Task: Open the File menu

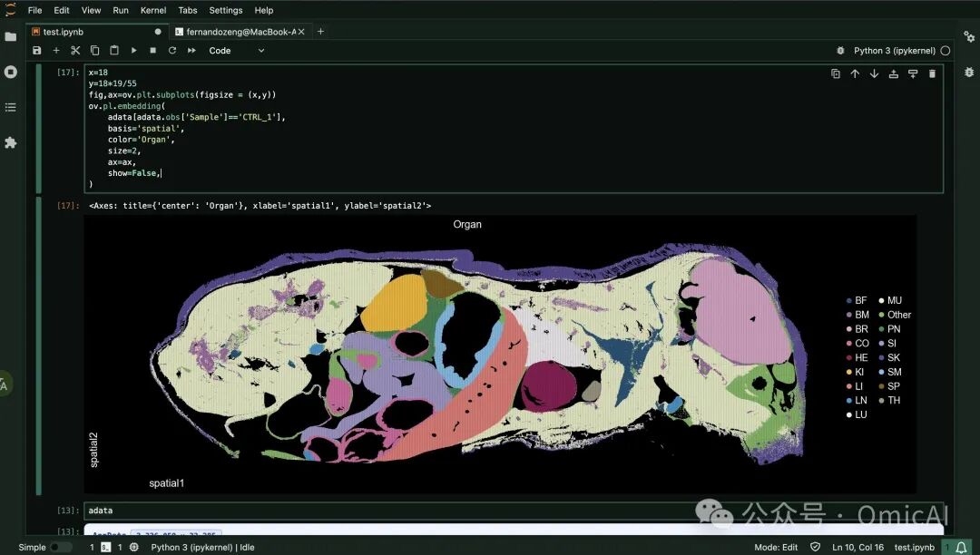Action: tap(35, 10)
